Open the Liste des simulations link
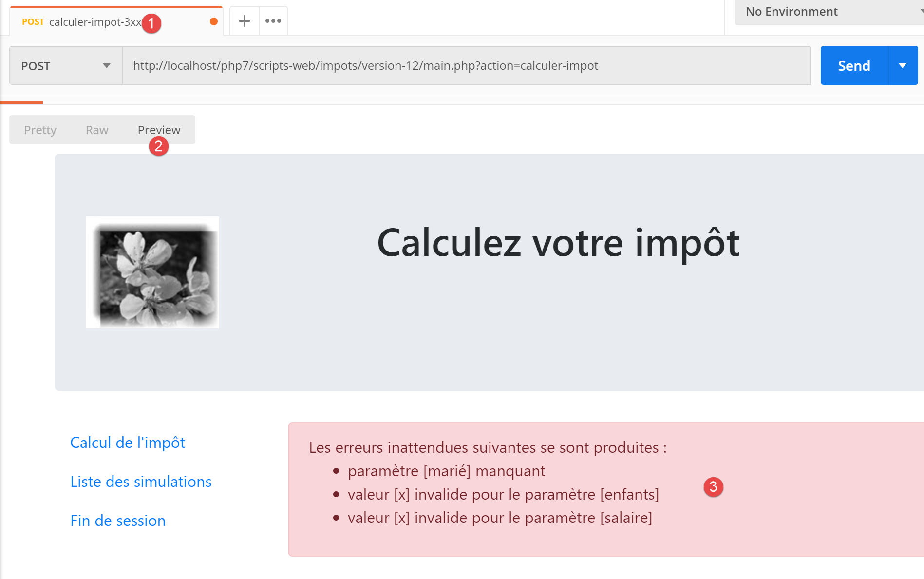This screenshot has width=924, height=579. (141, 482)
